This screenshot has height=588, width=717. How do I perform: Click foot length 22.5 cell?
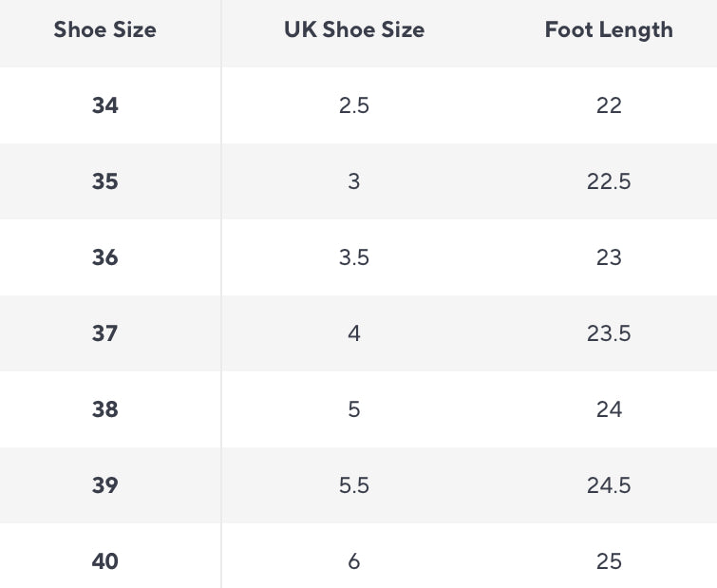pyautogui.click(x=609, y=181)
